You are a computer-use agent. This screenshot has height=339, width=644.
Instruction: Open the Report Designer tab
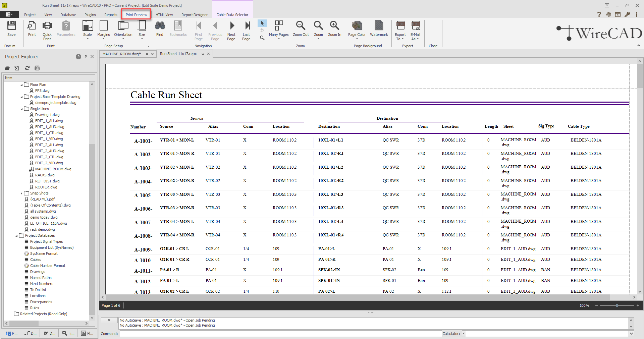pyautogui.click(x=195, y=15)
